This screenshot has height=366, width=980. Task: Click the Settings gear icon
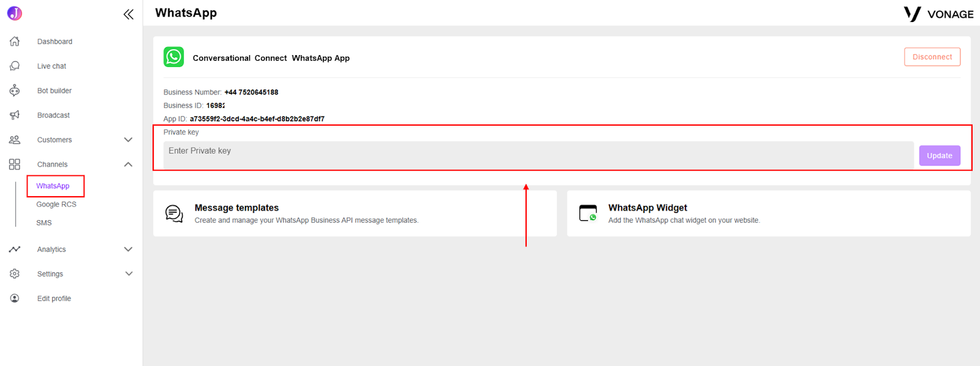coord(15,274)
